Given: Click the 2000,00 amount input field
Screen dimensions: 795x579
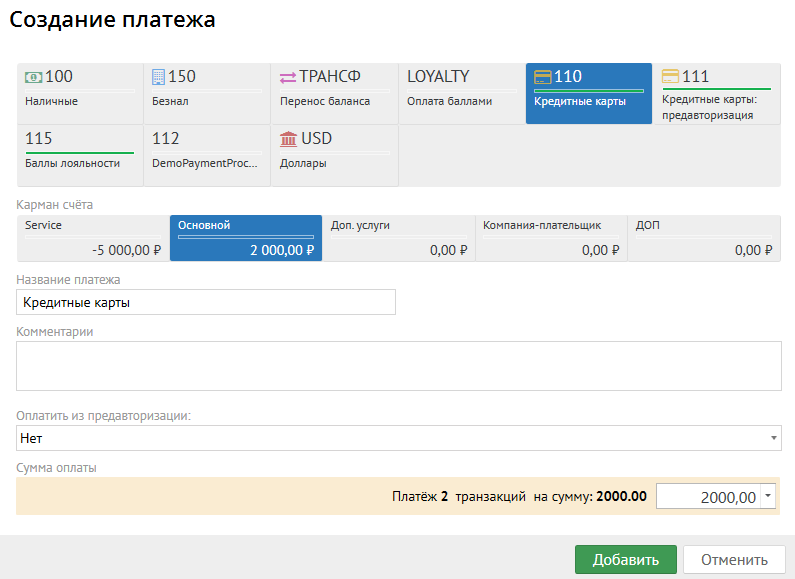Looking at the screenshot, I should (708, 497).
